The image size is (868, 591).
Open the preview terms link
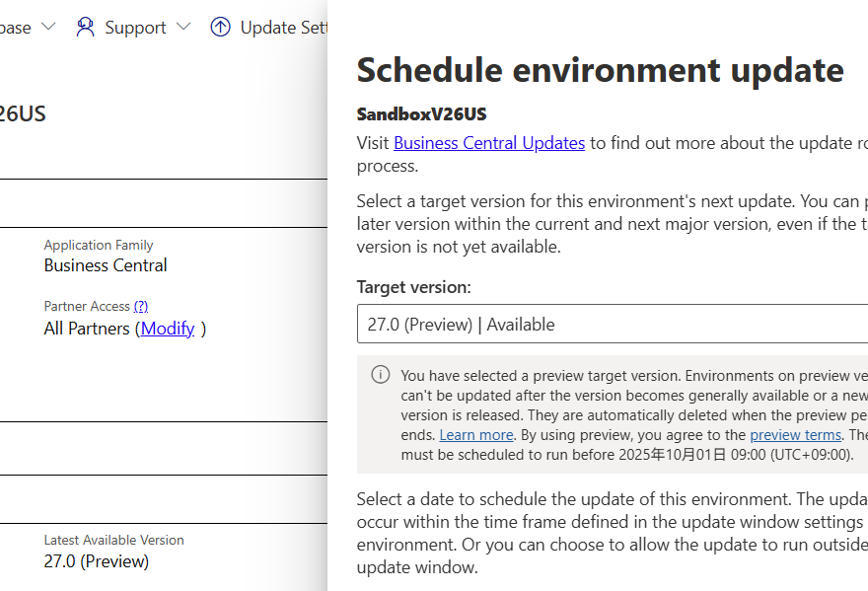(x=795, y=435)
